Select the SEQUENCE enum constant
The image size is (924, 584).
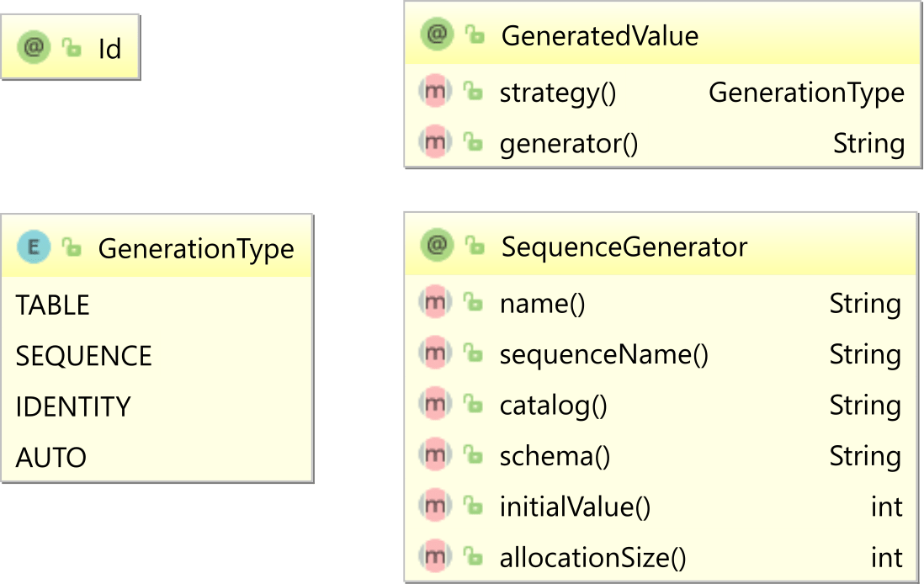pos(83,356)
